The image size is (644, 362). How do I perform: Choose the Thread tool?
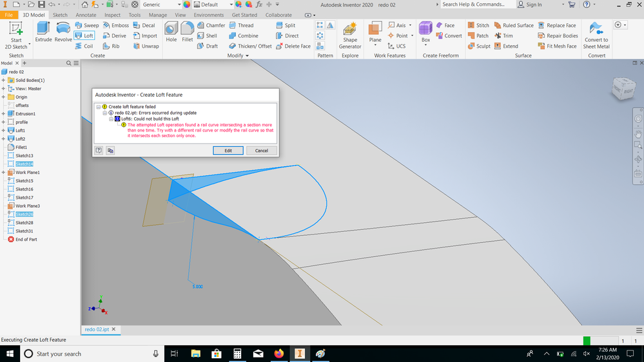pyautogui.click(x=242, y=25)
